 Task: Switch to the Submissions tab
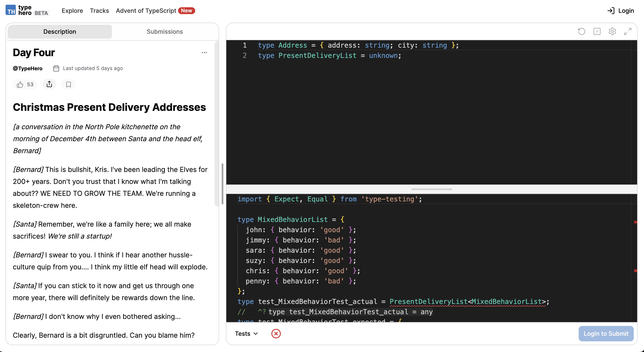tap(164, 31)
